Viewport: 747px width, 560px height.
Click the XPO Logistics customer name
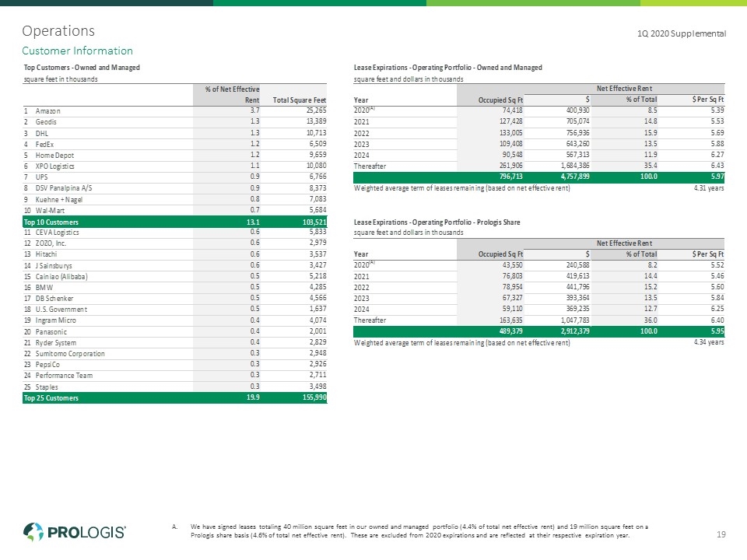click(54, 166)
